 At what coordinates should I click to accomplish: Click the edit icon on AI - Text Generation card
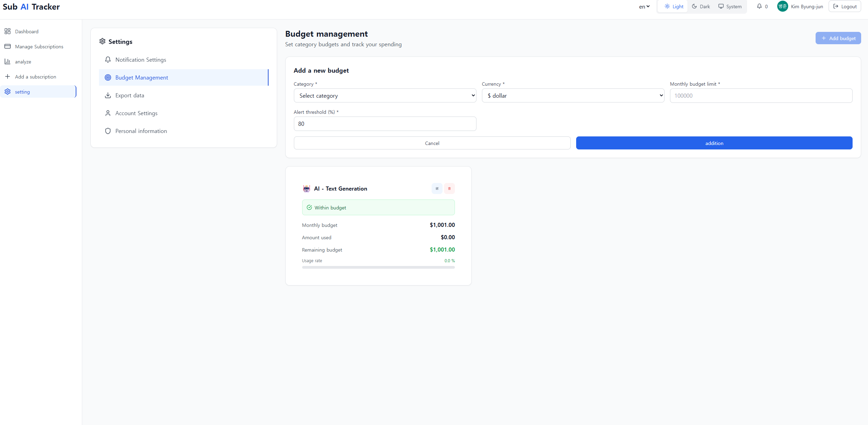[437, 189]
